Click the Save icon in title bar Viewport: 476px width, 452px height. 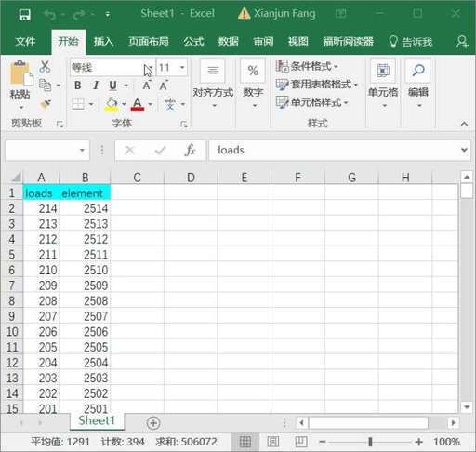(24, 14)
